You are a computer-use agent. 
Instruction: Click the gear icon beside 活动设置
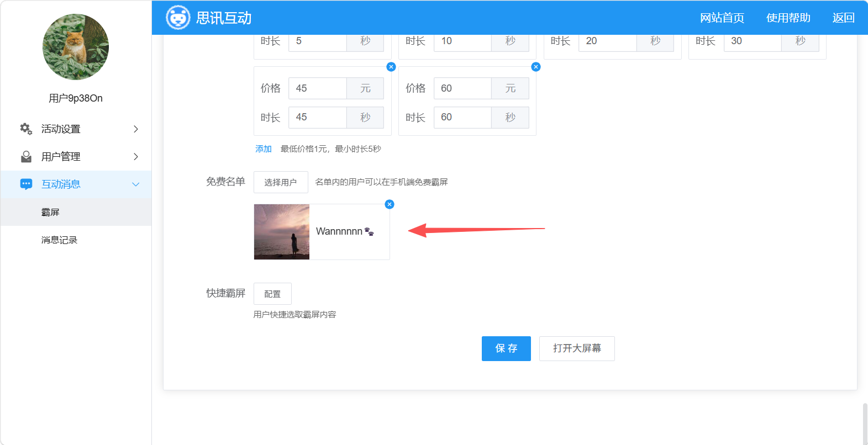tap(26, 129)
